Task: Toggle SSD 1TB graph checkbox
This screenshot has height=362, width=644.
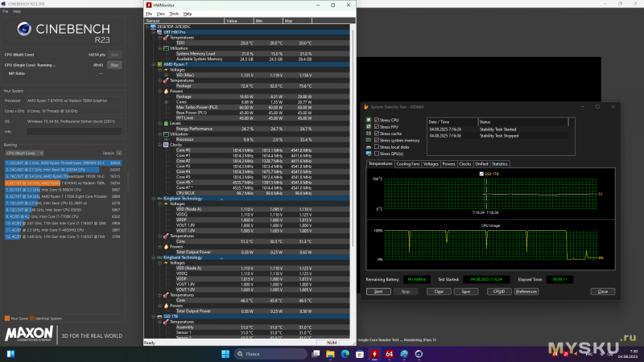Action: tap(481, 174)
